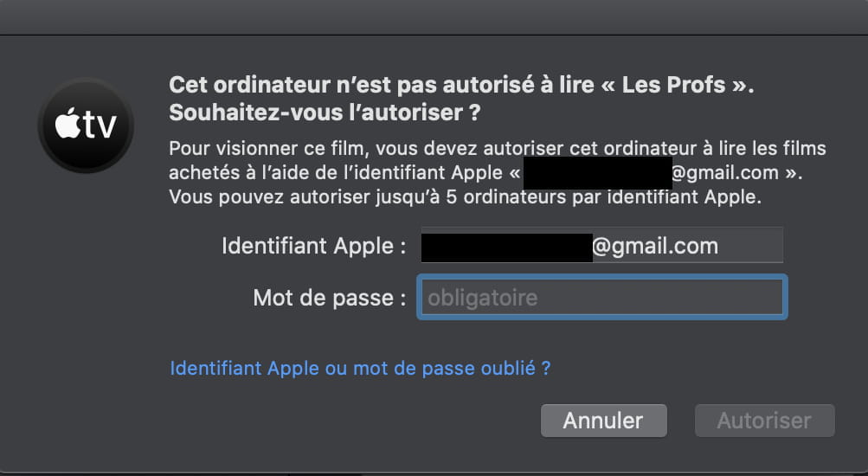The width and height of the screenshot is (868, 476).
Task: Click the 'Souhaitez-vous l'autoriser ?' heading line
Action: coord(325,113)
